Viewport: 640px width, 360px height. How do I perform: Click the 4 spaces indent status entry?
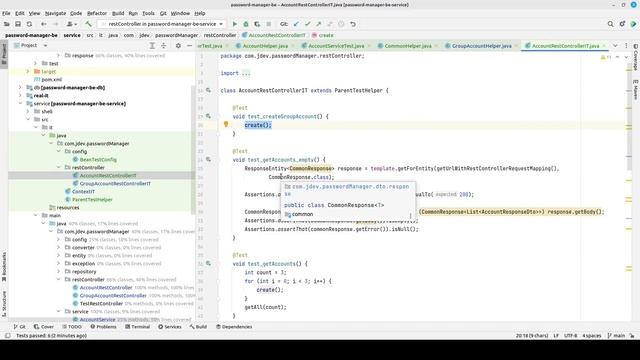[591, 336]
